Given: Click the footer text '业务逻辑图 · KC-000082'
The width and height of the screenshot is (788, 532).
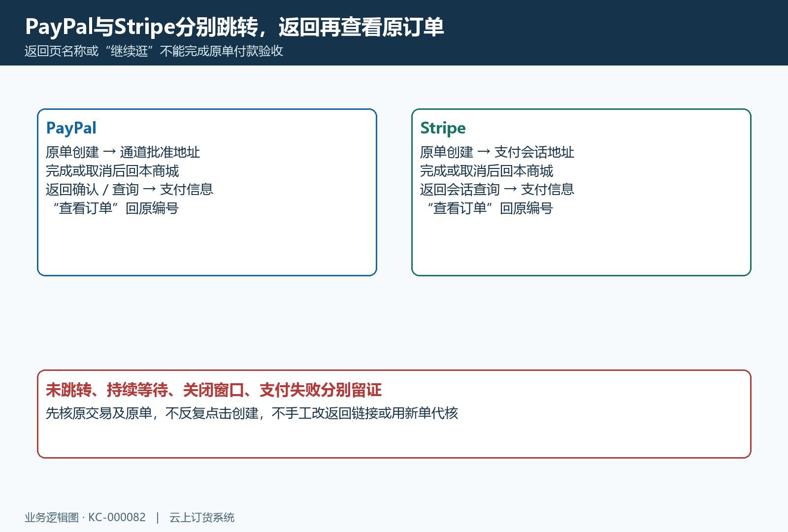Looking at the screenshot, I should click(x=85, y=517).
